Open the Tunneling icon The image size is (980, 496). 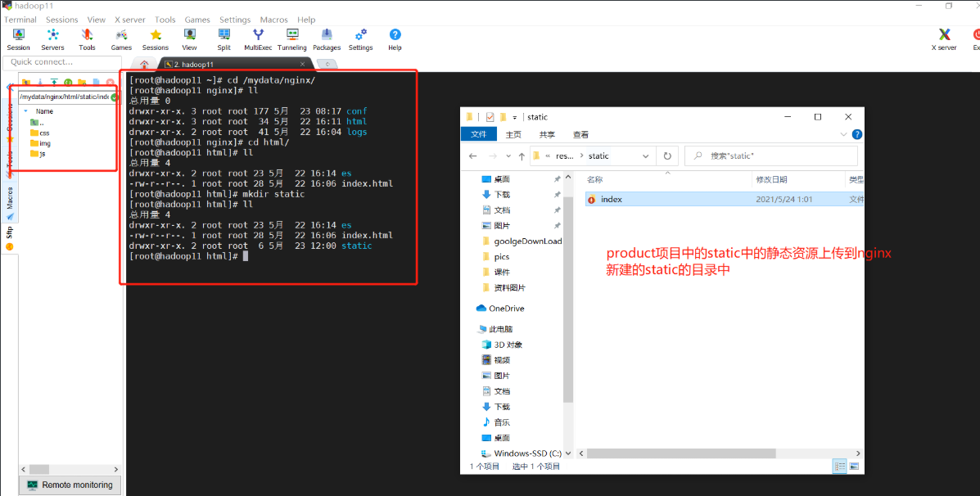(x=292, y=39)
